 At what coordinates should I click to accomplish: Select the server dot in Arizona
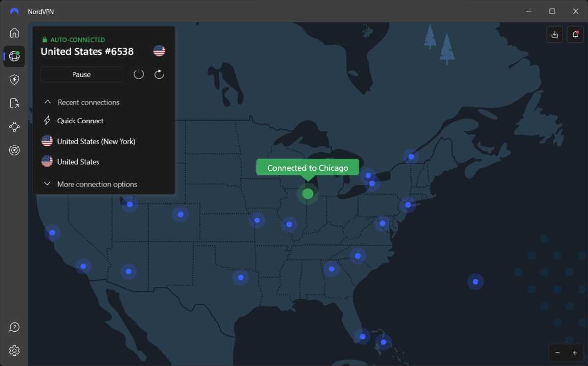click(x=128, y=271)
